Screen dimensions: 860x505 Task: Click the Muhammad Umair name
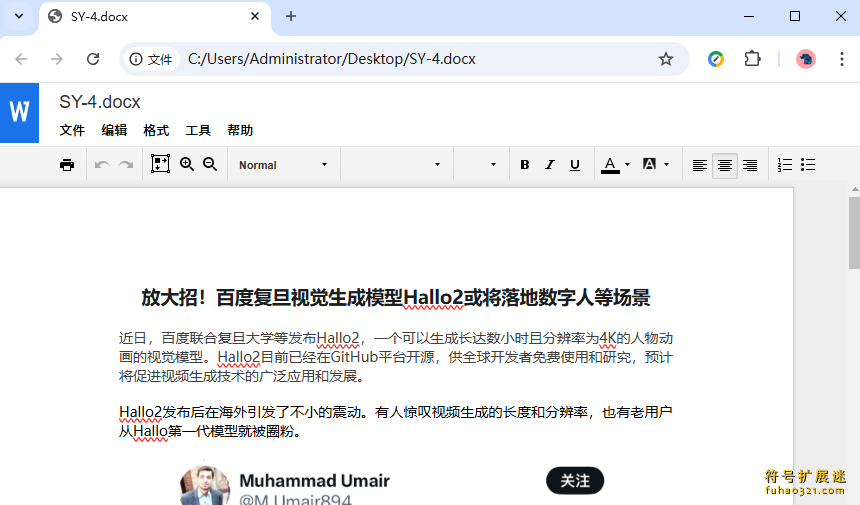click(315, 481)
